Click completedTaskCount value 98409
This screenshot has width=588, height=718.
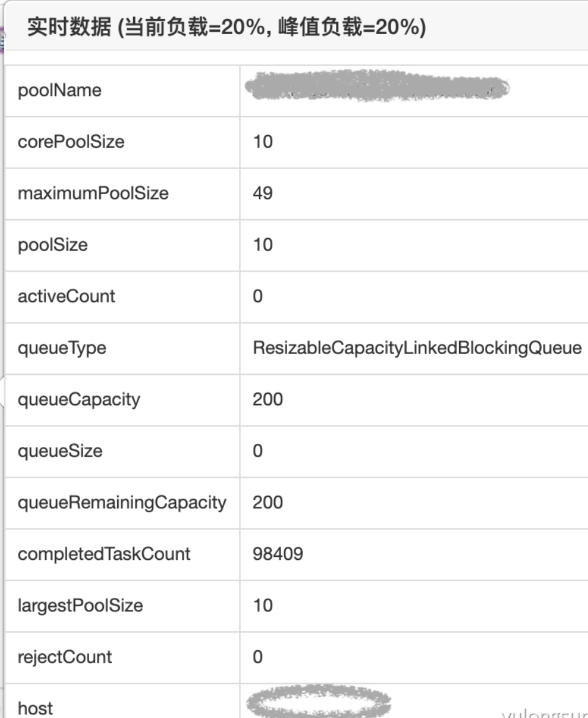(278, 554)
